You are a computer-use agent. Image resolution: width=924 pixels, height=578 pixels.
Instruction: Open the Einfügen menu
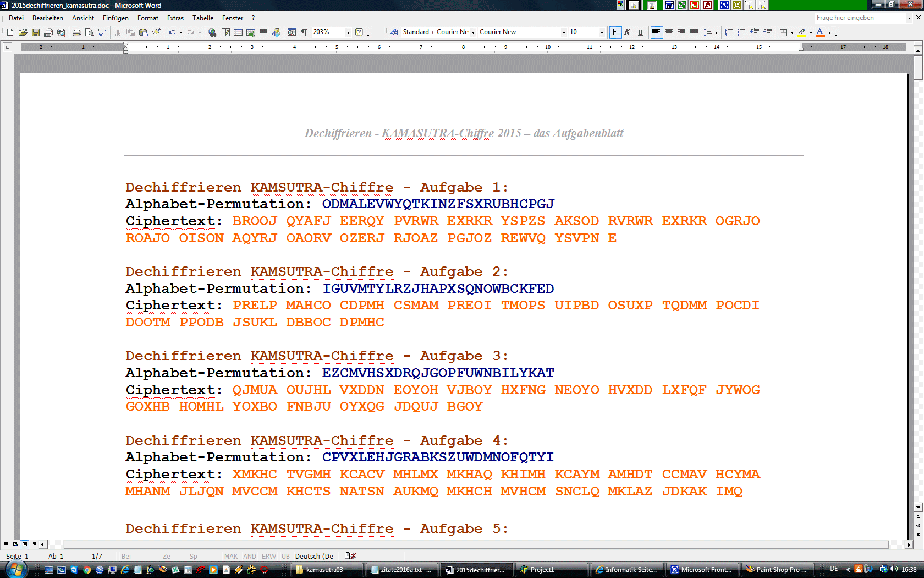coord(116,18)
